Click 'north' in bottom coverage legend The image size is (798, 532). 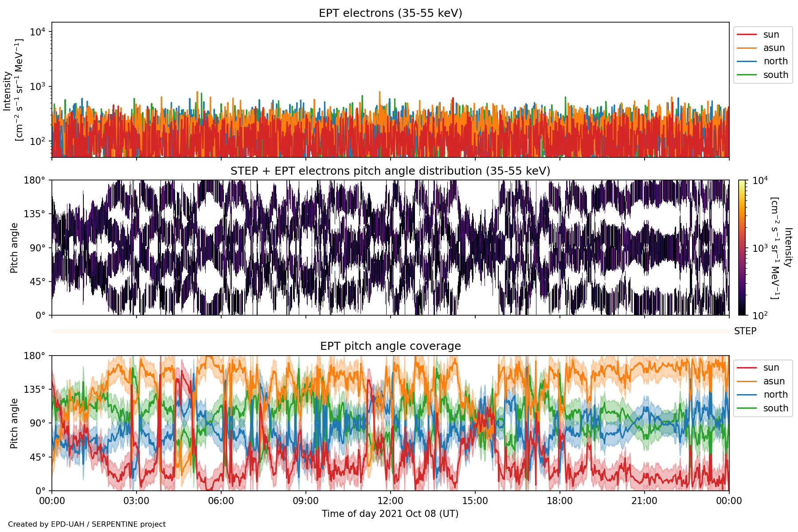tap(775, 395)
